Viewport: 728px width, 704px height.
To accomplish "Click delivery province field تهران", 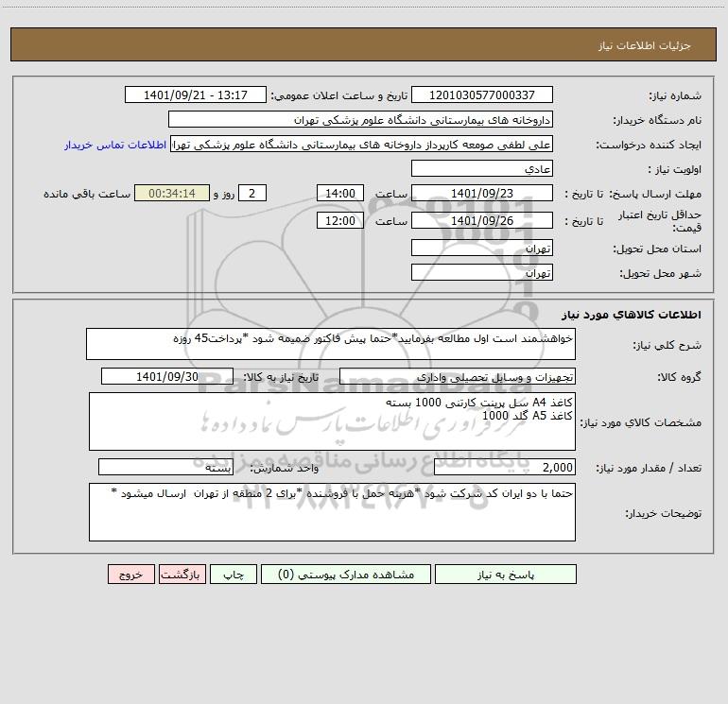I will tap(482, 248).
